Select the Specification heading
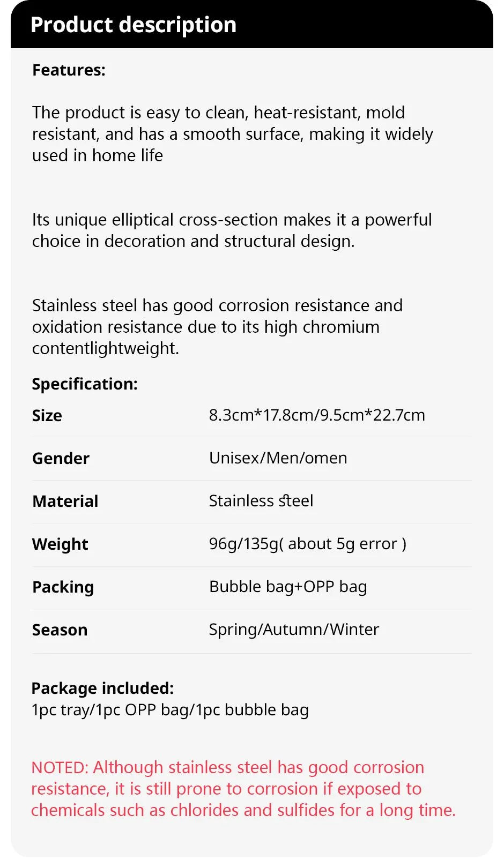 coord(85,384)
